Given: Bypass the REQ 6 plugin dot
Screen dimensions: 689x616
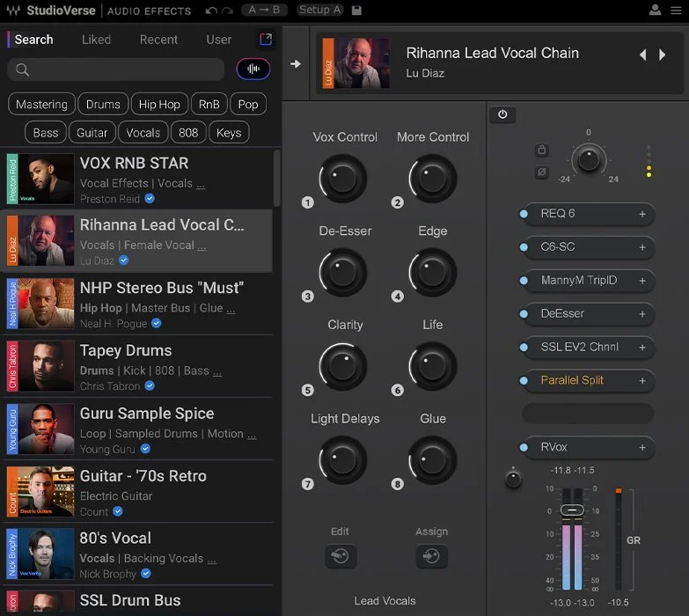Looking at the screenshot, I should point(524,214).
